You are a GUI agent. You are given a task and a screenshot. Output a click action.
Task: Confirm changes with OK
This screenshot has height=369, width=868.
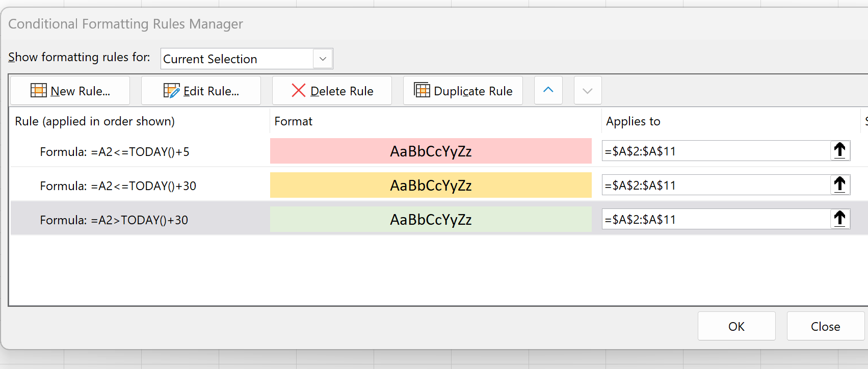click(737, 326)
